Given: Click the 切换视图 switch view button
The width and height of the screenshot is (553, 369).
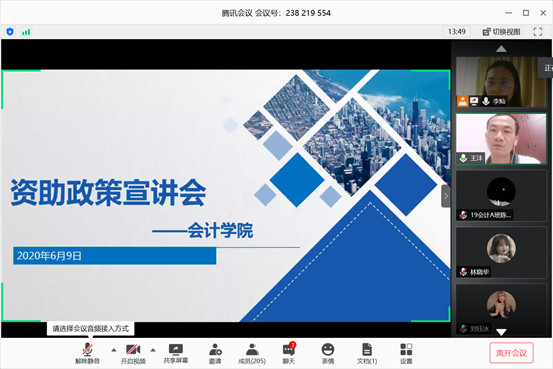Looking at the screenshot, I should (501, 32).
